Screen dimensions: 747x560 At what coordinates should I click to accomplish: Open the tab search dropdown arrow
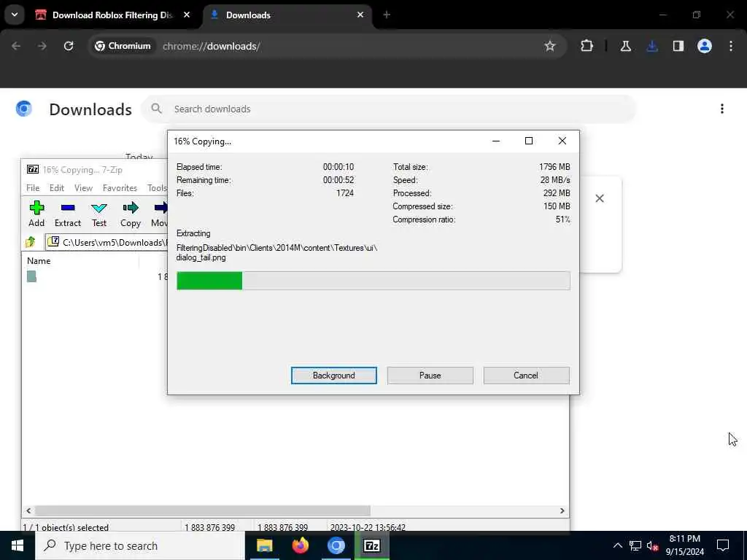click(15, 15)
